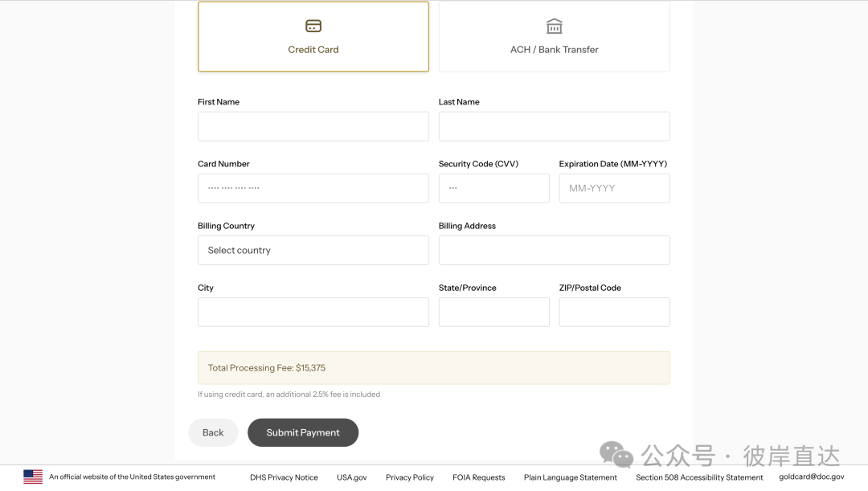868x491 pixels.
Task: Click the Last Name label
Action: click(x=459, y=102)
